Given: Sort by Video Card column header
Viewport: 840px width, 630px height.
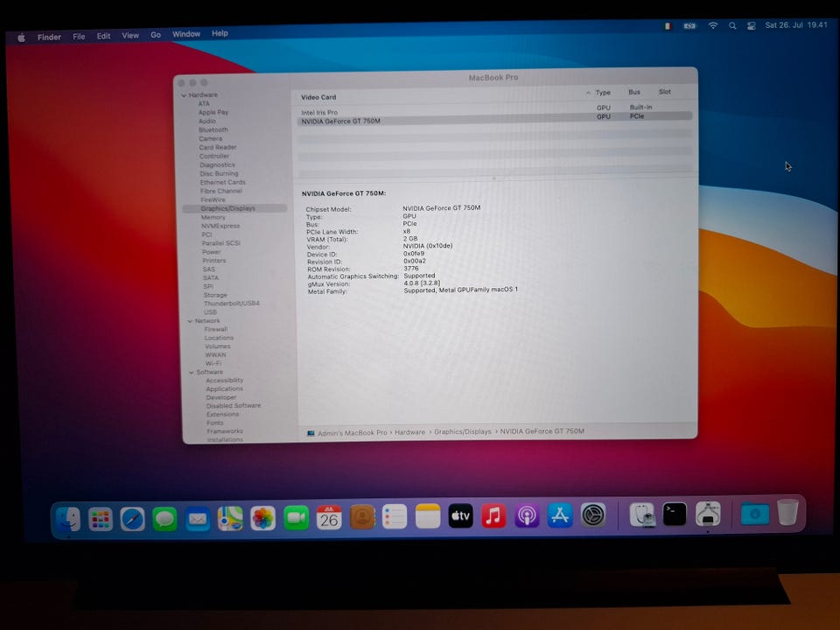Looking at the screenshot, I should (318, 97).
